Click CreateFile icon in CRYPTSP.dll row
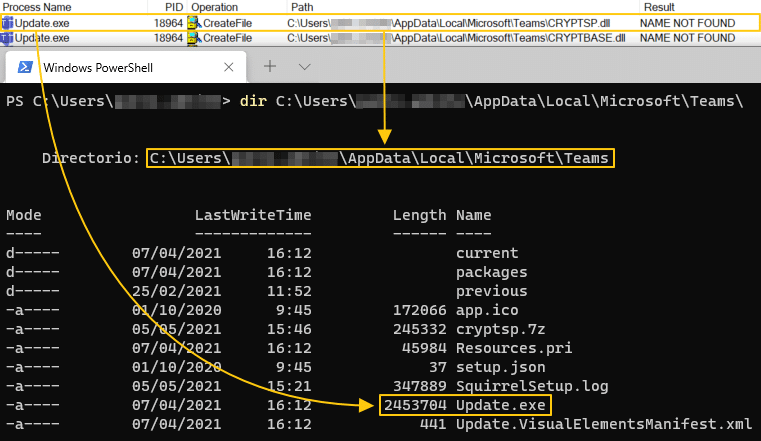Screen dimensions: 761x441 click(x=194, y=23)
